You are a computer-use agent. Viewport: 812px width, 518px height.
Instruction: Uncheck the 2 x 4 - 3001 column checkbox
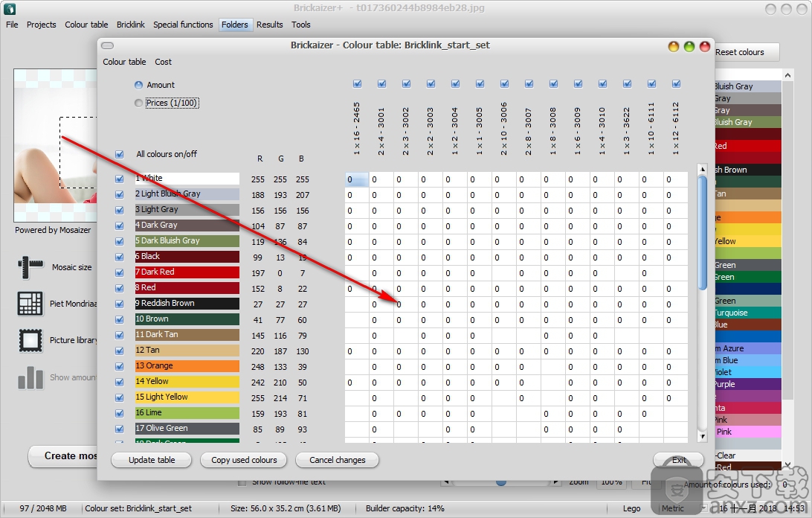[381, 83]
